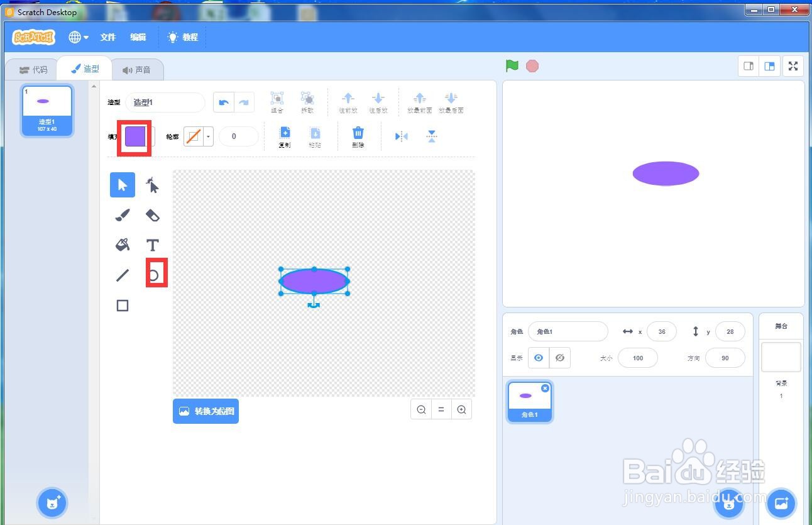The width and height of the screenshot is (812, 525).
Task: Select the Circle tool
Action: [155, 275]
